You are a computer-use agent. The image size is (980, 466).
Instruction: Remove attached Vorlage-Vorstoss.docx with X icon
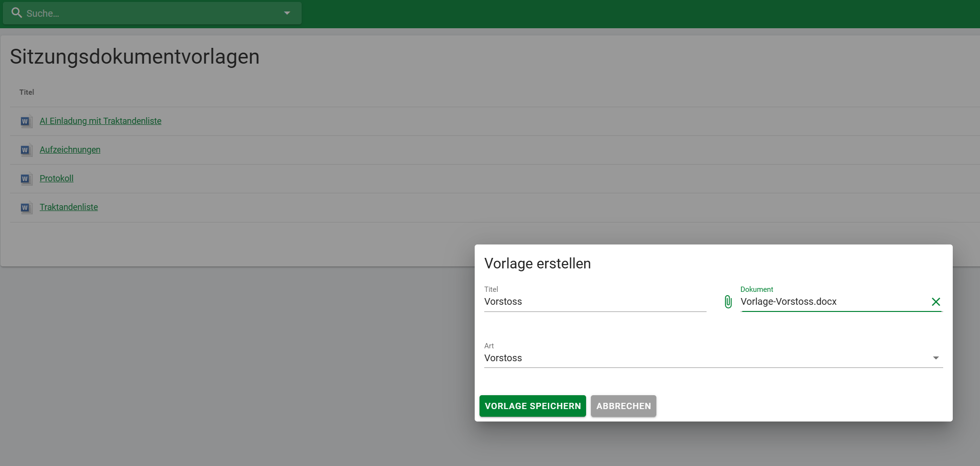pos(936,302)
